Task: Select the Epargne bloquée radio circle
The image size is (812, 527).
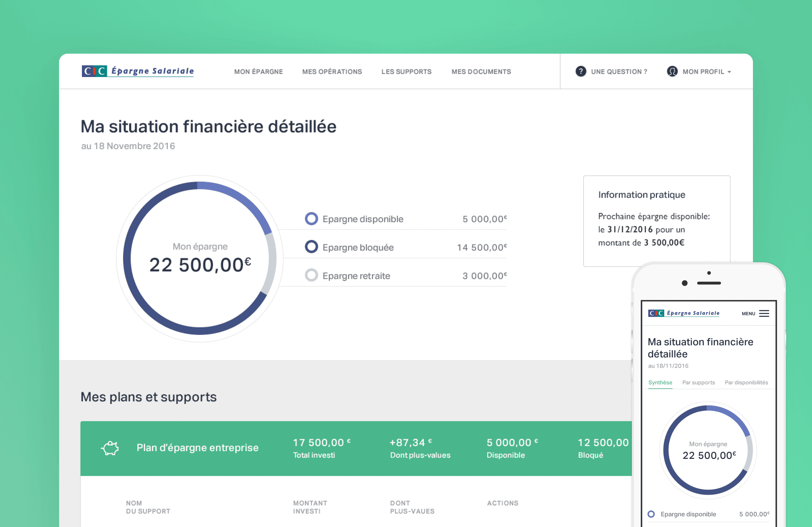Action: coord(311,247)
